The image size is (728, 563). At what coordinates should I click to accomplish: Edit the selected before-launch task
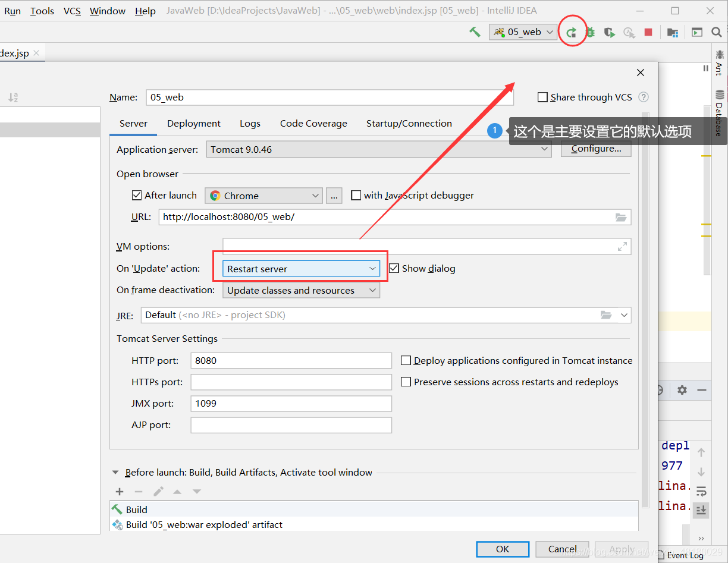(158, 492)
